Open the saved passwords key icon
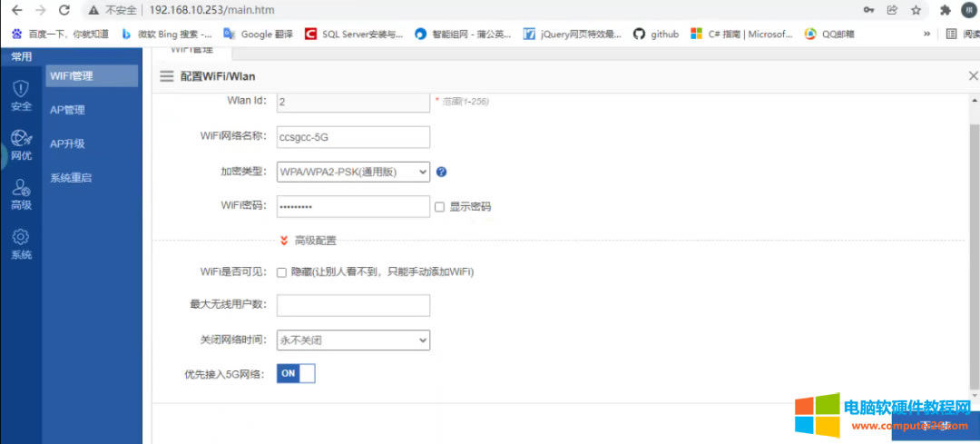This screenshot has width=980, height=444. [868, 10]
